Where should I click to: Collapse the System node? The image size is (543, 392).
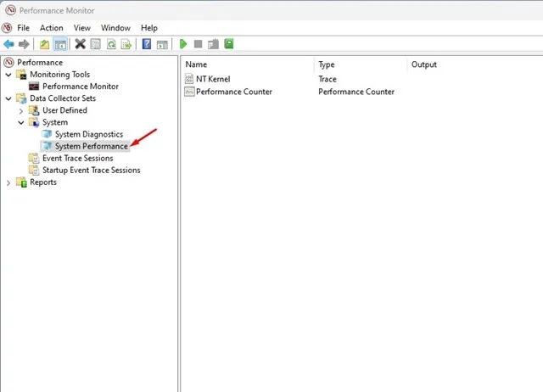[x=21, y=122]
